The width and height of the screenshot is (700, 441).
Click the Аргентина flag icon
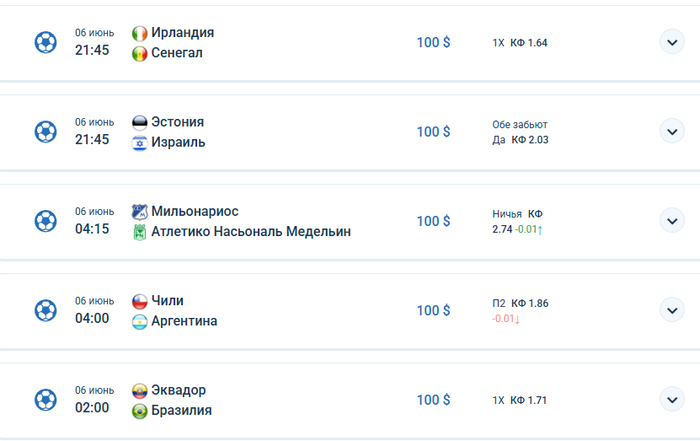point(140,321)
